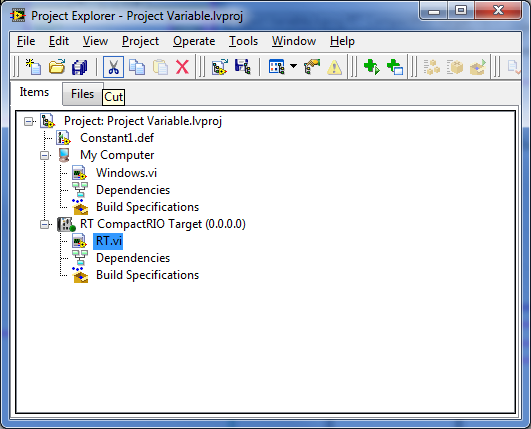Open the Filter View dropdown arrow
This screenshot has width=531, height=429.
point(294,66)
